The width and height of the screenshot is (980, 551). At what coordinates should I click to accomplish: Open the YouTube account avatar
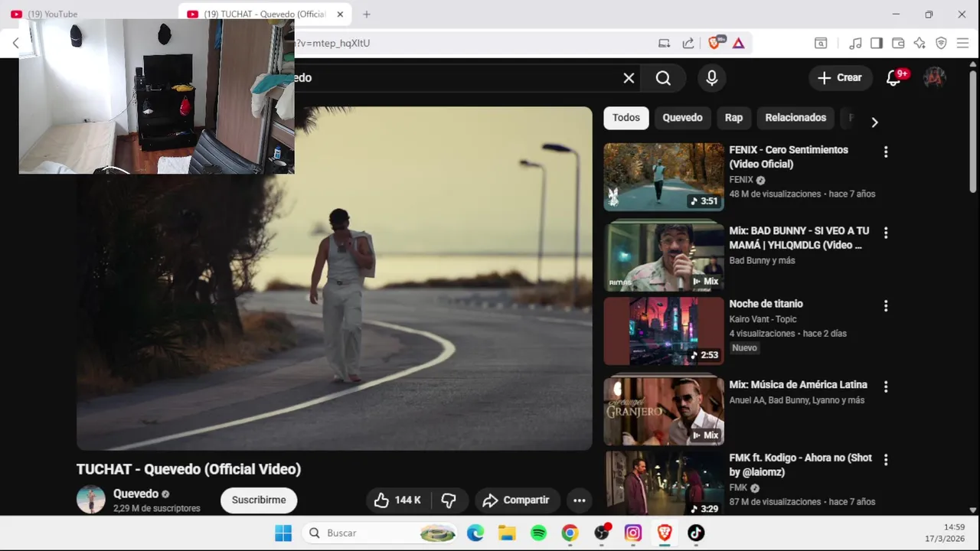[934, 77]
